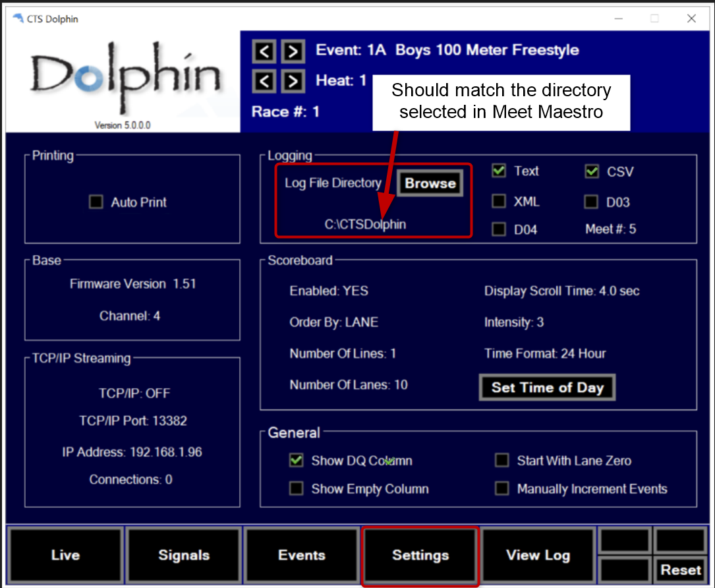Screen dimensions: 715x588
Task: Click the C:\CTSDolphin directory path
Action: (365, 224)
